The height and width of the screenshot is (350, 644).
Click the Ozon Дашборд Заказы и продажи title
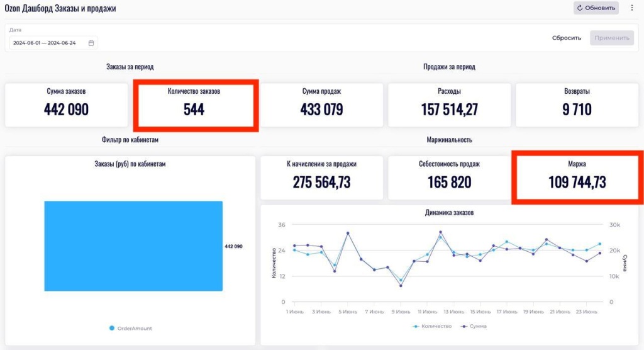(60, 9)
